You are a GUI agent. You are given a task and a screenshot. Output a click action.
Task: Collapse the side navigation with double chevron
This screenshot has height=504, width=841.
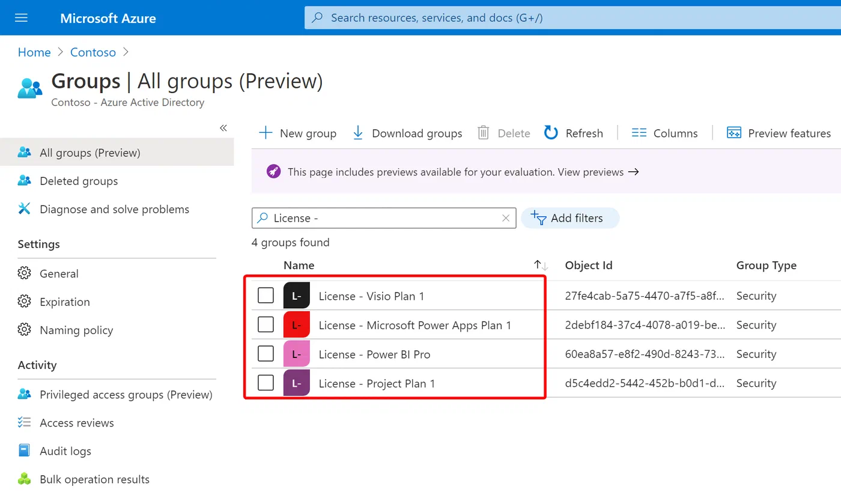(x=223, y=128)
